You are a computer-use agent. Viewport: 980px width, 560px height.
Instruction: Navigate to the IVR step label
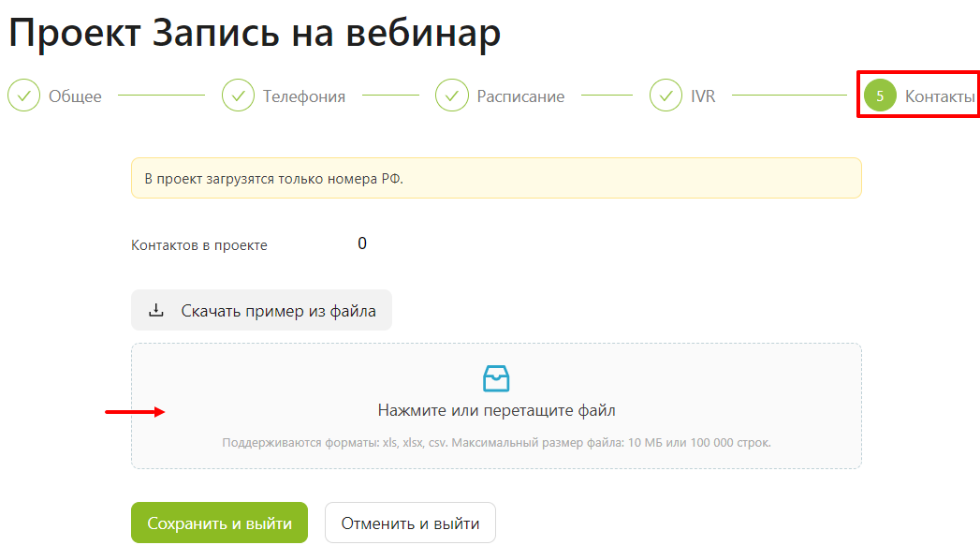(703, 96)
